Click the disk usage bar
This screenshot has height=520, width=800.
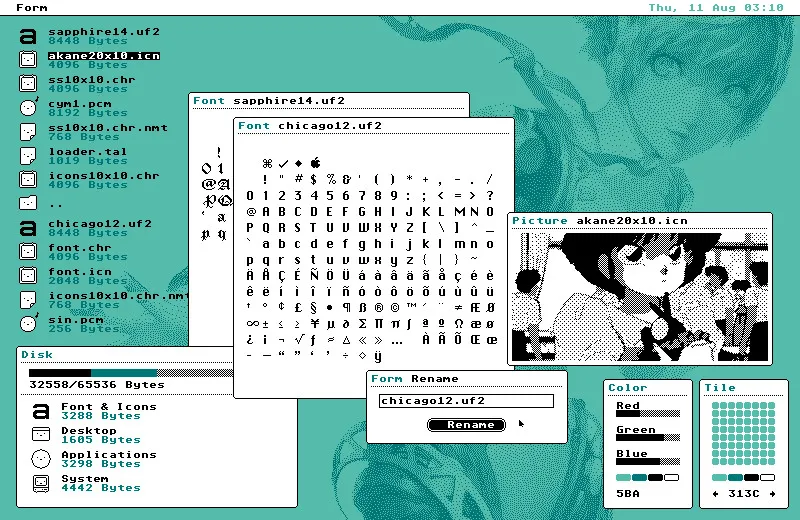click(131, 373)
